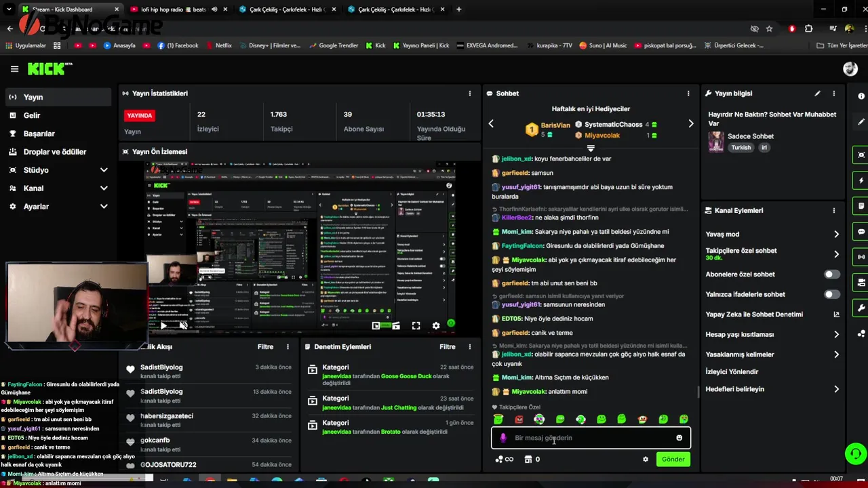Click the channel points infinity icon

504,459
